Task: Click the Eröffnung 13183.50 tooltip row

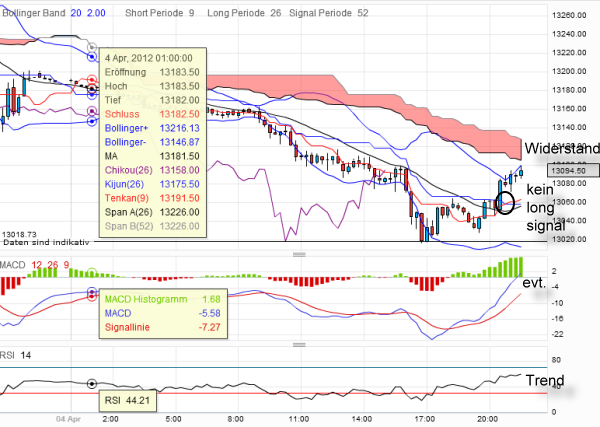Action: (152, 72)
